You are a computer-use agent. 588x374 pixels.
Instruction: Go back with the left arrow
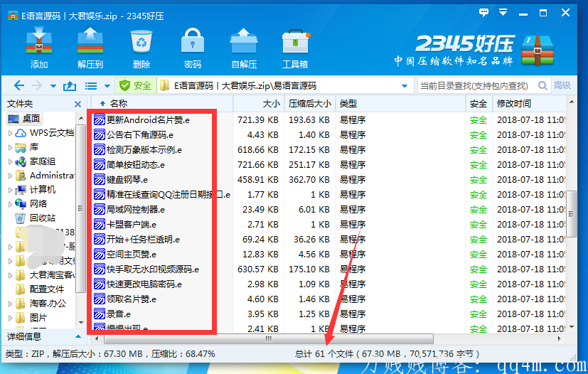tap(19, 86)
